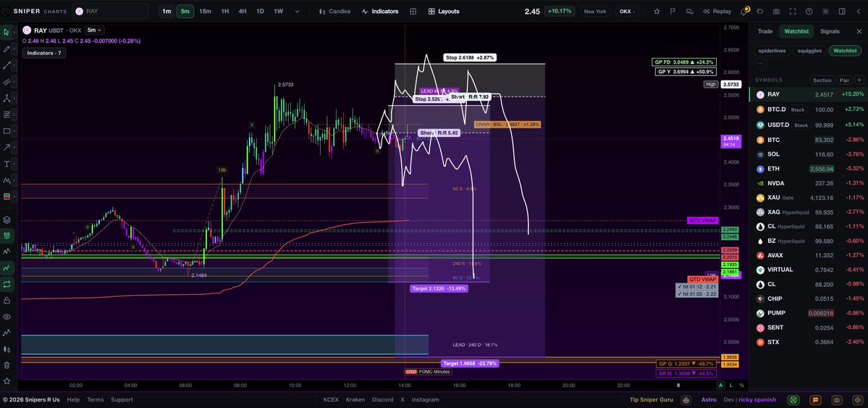Open the Support link in footer

click(122, 400)
